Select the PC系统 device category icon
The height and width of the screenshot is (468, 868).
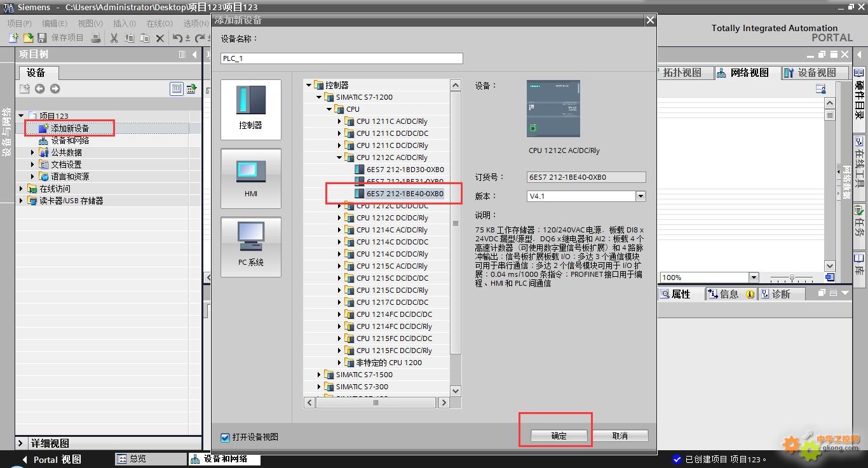pos(250,246)
